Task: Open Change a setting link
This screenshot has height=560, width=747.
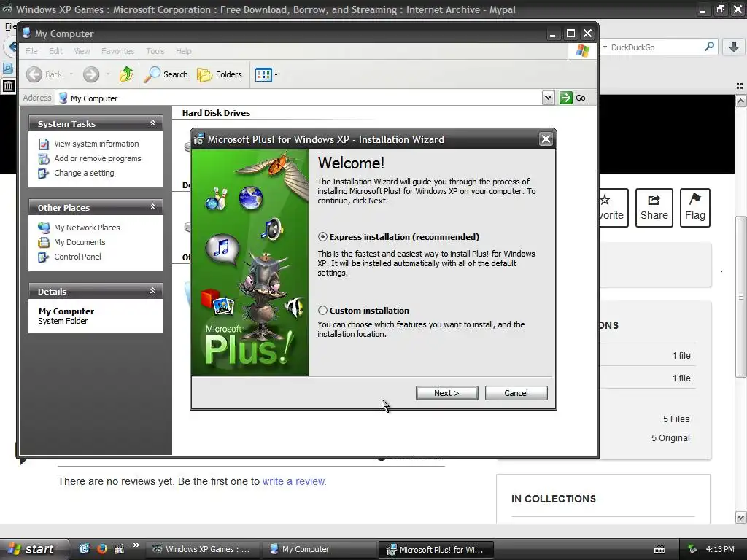Action: pyautogui.click(x=84, y=173)
